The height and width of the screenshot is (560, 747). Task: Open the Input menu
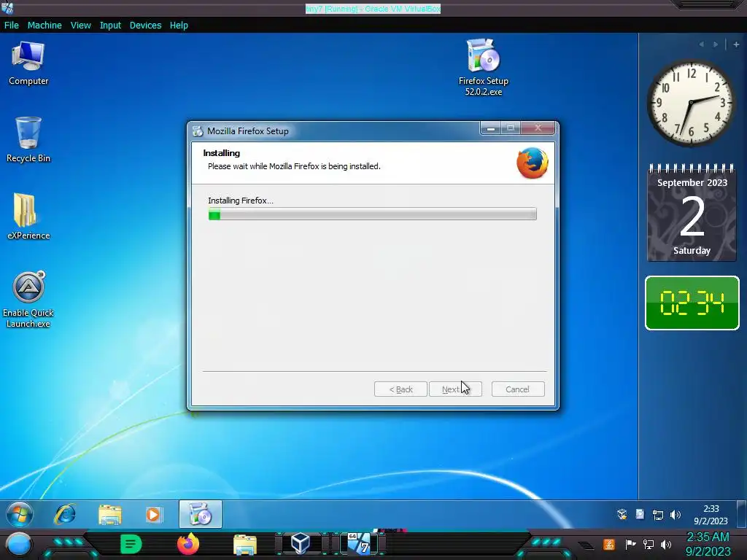110,26
